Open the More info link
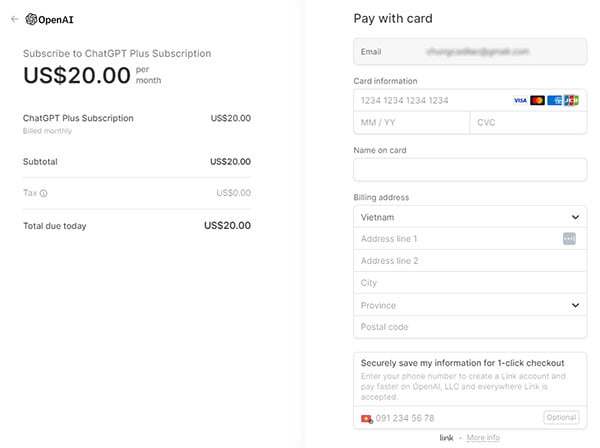600x448 pixels. pos(483,437)
